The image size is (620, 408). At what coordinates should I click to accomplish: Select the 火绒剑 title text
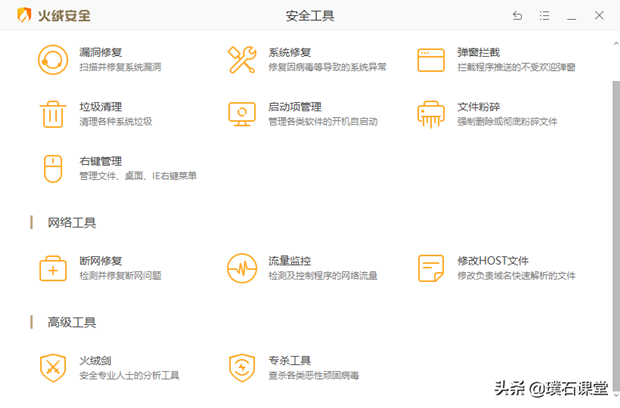(x=95, y=361)
